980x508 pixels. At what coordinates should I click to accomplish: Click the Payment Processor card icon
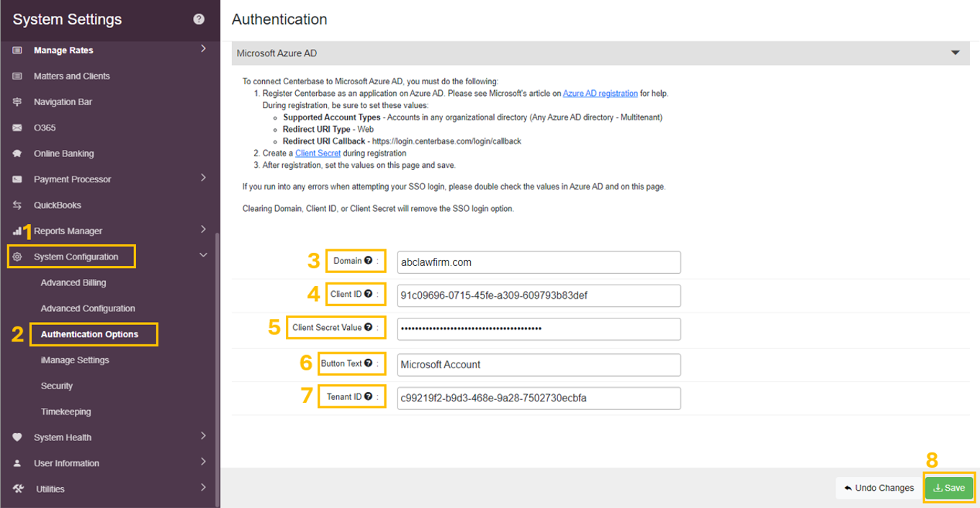click(17, 179)
